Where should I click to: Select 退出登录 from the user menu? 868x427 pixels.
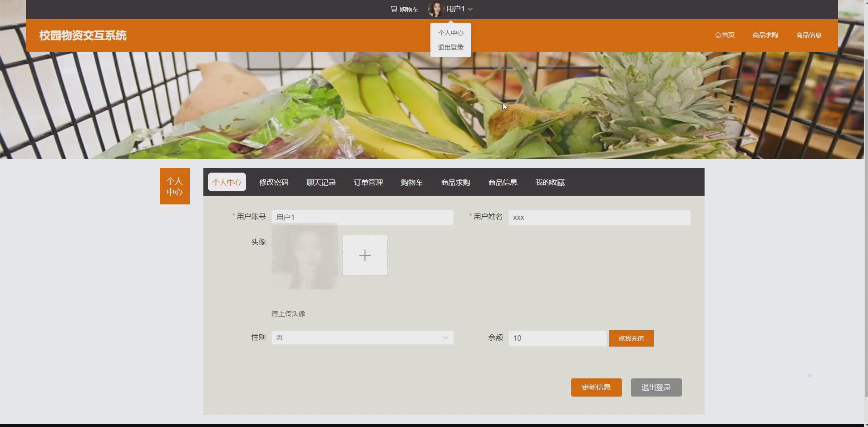tap(450, 47)
